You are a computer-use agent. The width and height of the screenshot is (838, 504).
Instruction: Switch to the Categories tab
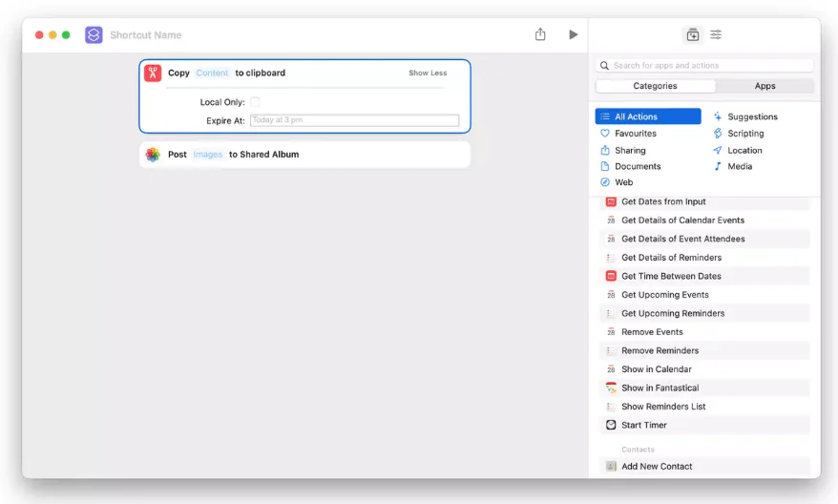tap(655, 86)
